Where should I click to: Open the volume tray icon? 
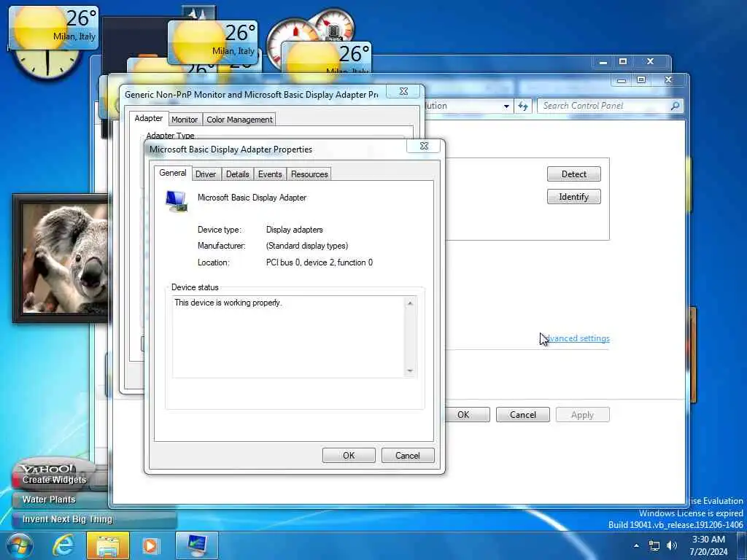tap(672, 545)
